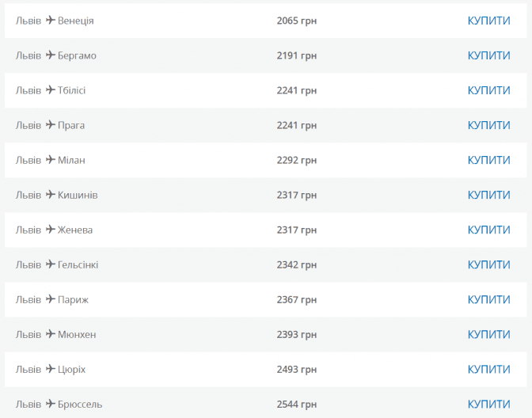
Task: Click the airplane icon before Прага
Action: click(50, 125)
